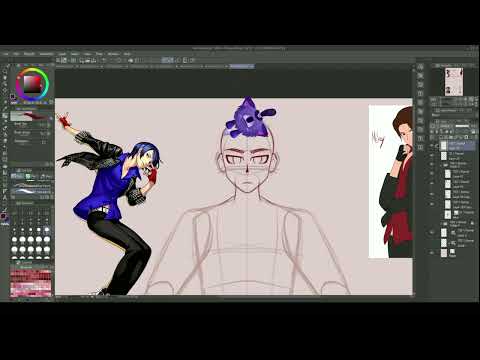
Task: Switch to the highlighted canvas document tab
Action: point(242,66)
